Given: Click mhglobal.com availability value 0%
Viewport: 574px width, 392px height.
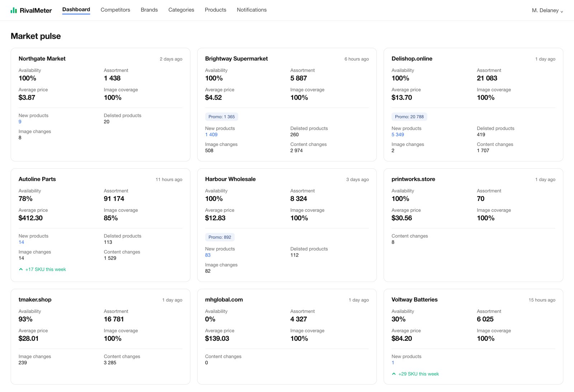Looking at the screenshot, I should (210, 319).
